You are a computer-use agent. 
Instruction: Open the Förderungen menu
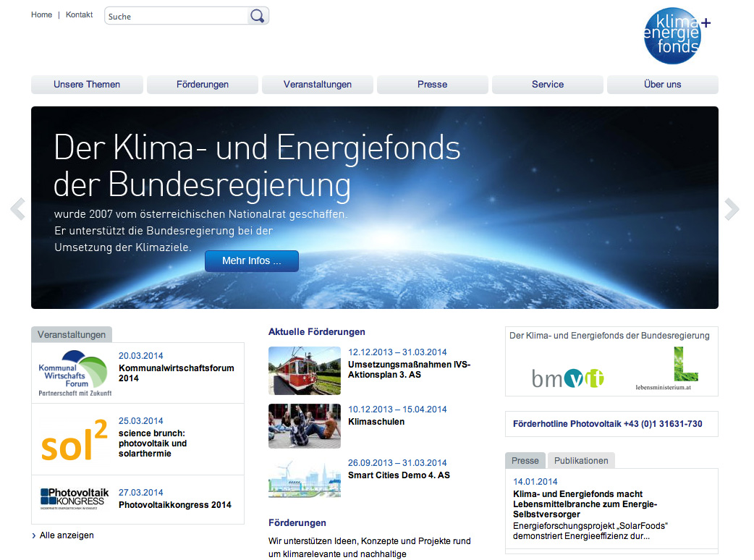[x=203, y=85]
